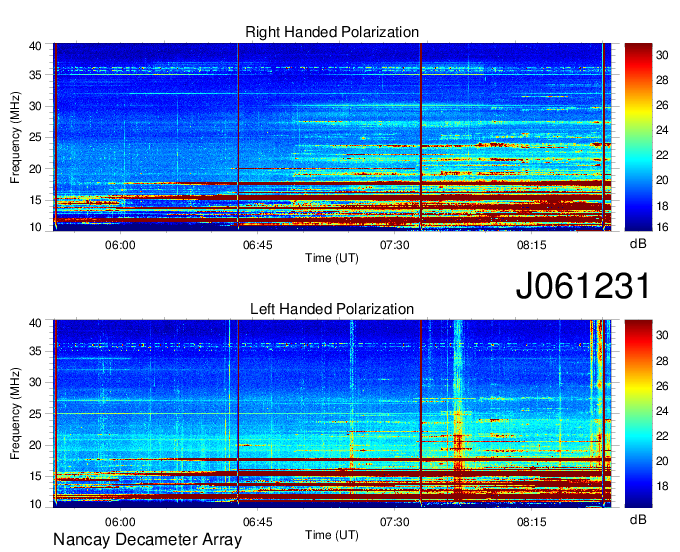Click inside the Right Handed Polarization spectrogram
Viewport: 680px width, 552px height.
332,137
